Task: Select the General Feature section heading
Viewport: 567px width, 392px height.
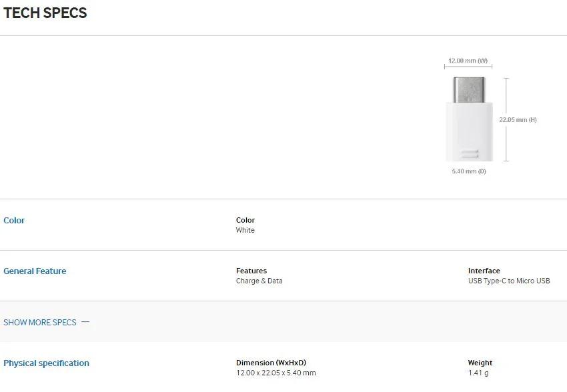Action: click(x=35, y=271)
